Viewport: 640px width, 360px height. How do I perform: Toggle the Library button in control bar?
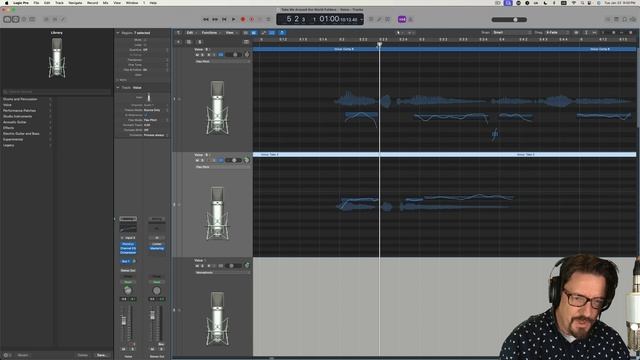7,19
